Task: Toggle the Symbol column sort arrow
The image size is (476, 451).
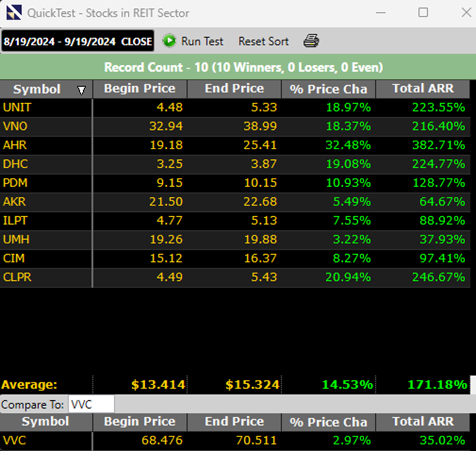Action: (x=81, y=91)
